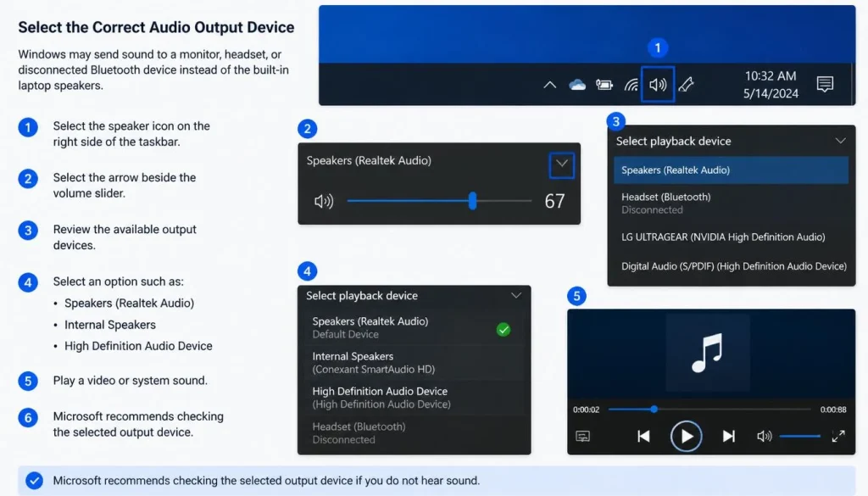Skip to previous track in media player

[x=643, y=436]
